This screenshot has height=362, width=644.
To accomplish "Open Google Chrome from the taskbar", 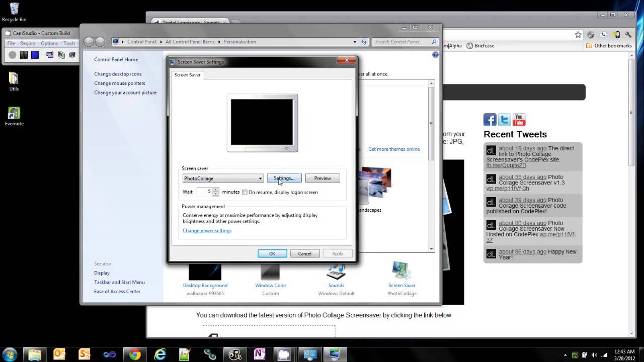I will tap(135, 354).
